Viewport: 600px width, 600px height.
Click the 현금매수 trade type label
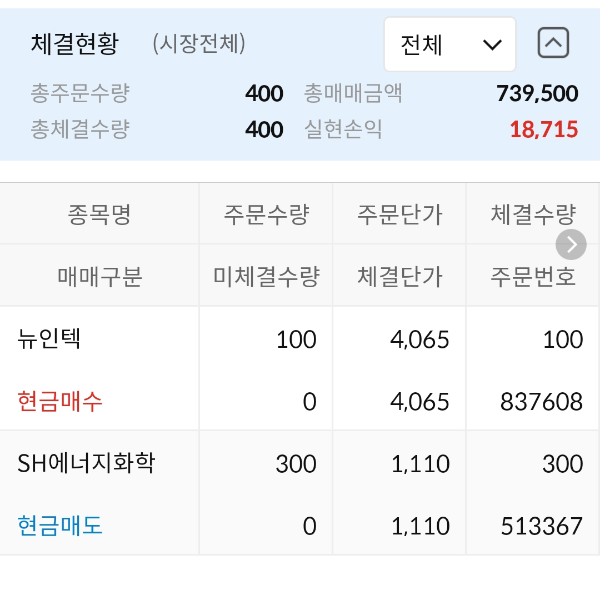(x=60, y=401)
